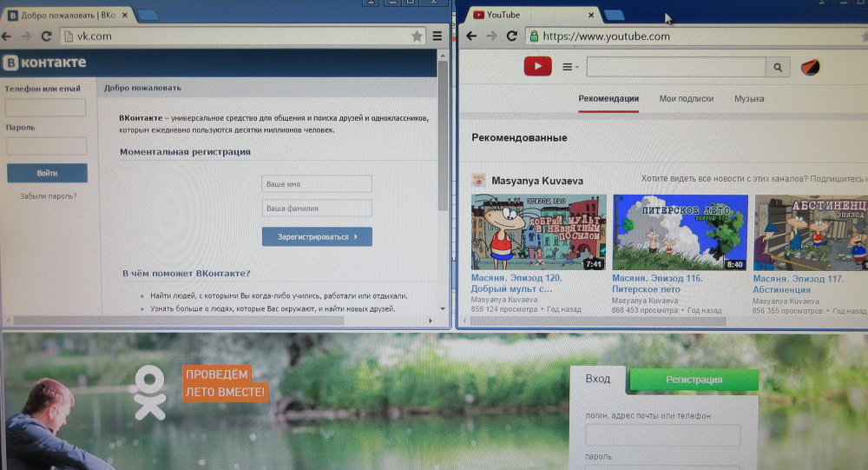Focus the Телефон или email field
Image resolution: width=868 pixels, height=470 pixels.
click(46, 108)
